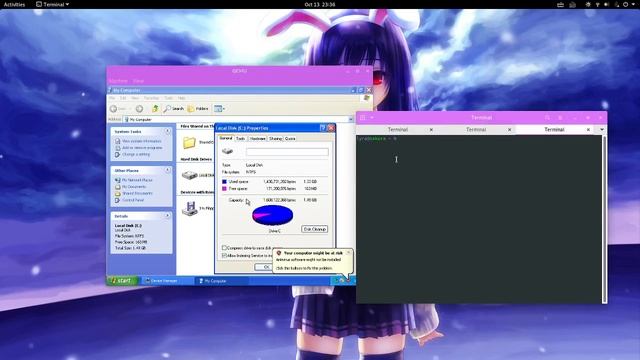This screenshot has height=360, width=640.
Task: Click OK in the Properties dialog
Action: point(264,267)
